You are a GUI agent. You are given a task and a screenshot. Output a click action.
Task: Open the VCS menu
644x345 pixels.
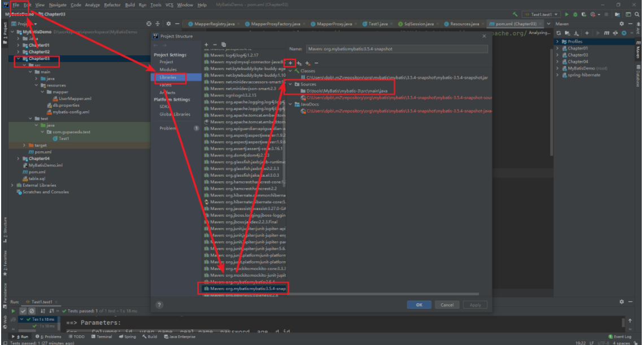(x=169, y=5)
